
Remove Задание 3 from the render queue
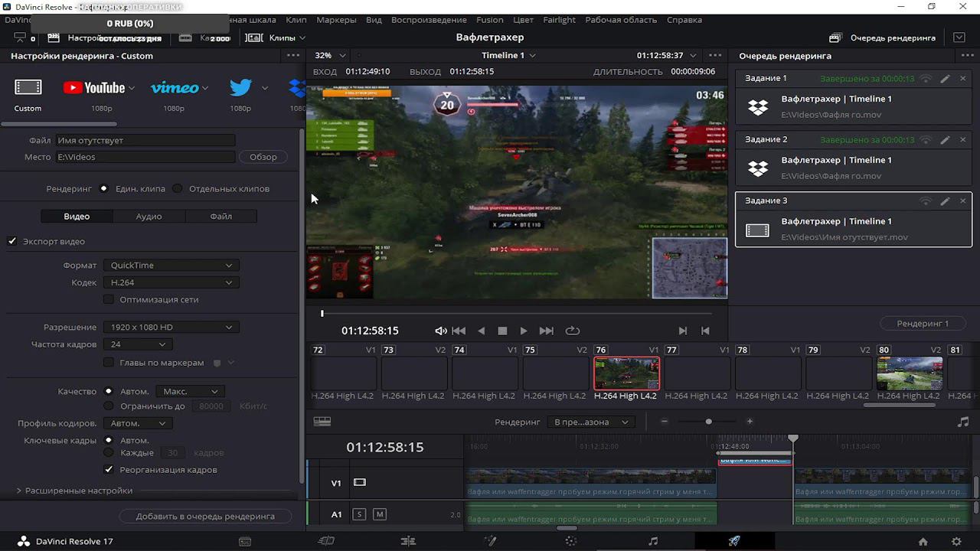pyautogui.click(x=963, y=201)
